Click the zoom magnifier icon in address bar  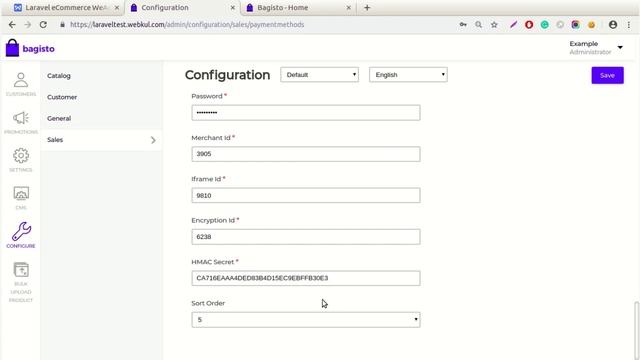point(478,24)
